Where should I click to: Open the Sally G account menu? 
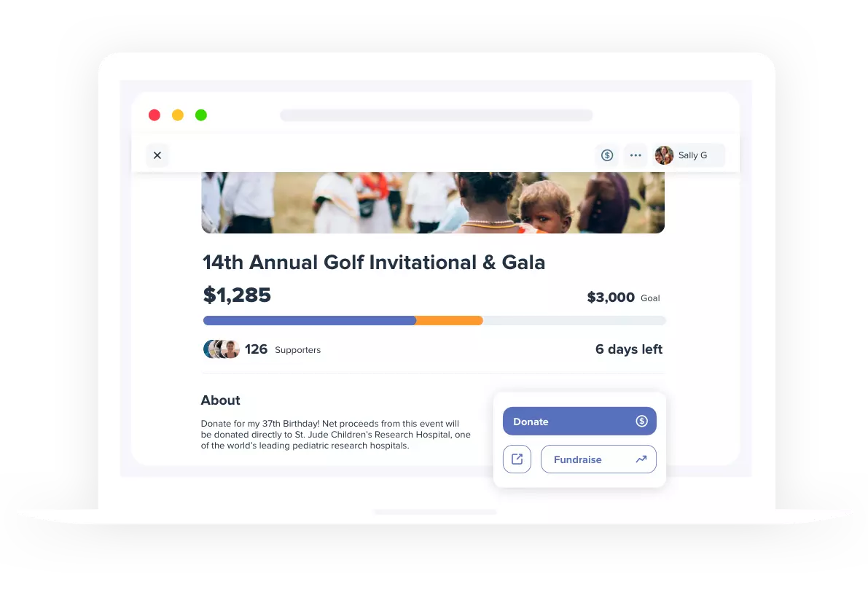(689, 155)
